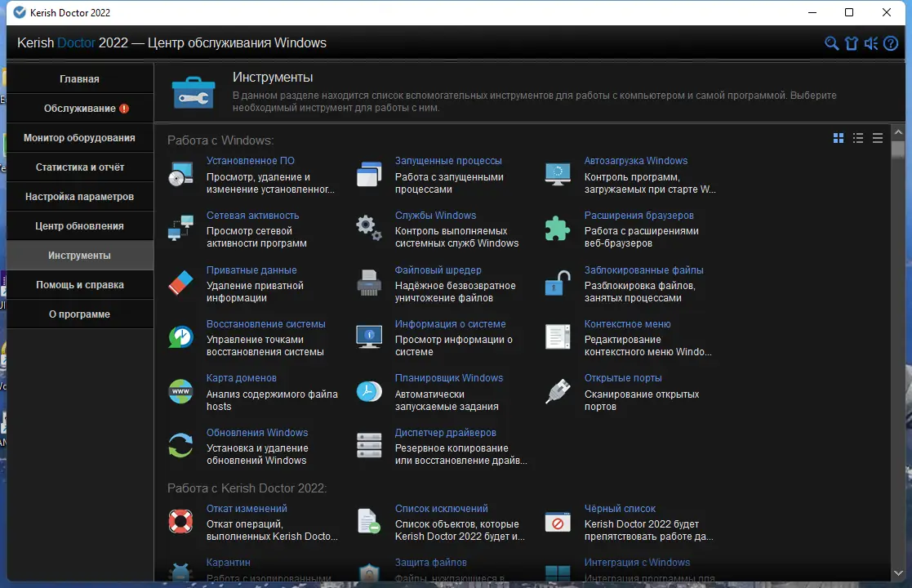The width and height of the screenshot is (912, 588).
Task: Click the Список исключений document icon
Action: point(369,522)
